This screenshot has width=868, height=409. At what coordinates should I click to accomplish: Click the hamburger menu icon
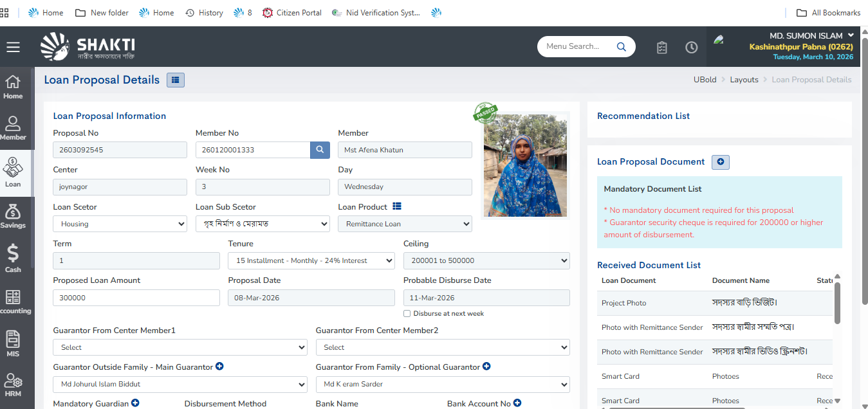13,47
